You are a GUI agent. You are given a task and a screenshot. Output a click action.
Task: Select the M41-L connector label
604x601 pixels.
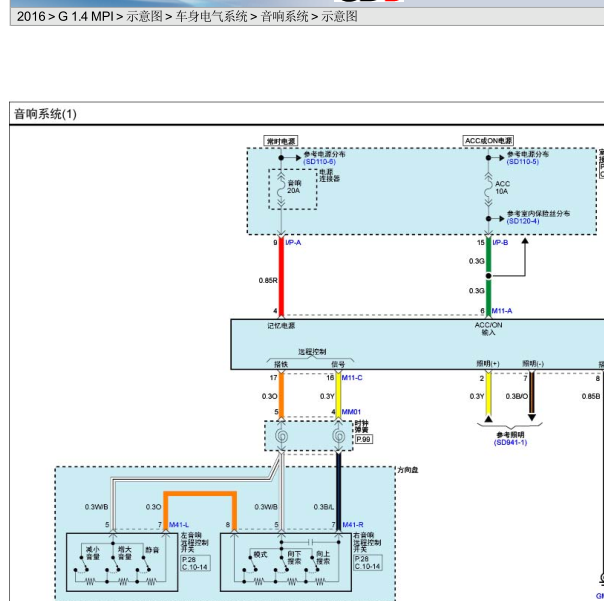coord(179,525)
